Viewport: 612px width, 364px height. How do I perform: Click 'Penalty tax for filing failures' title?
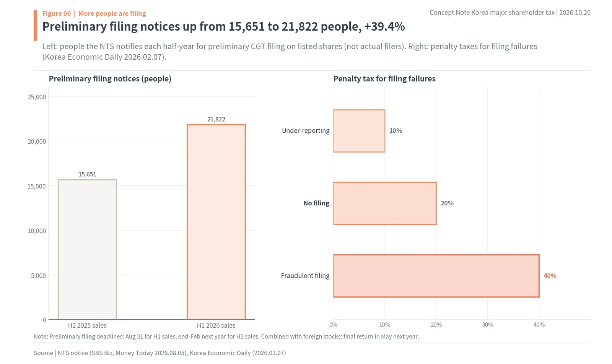pos(384,79)
